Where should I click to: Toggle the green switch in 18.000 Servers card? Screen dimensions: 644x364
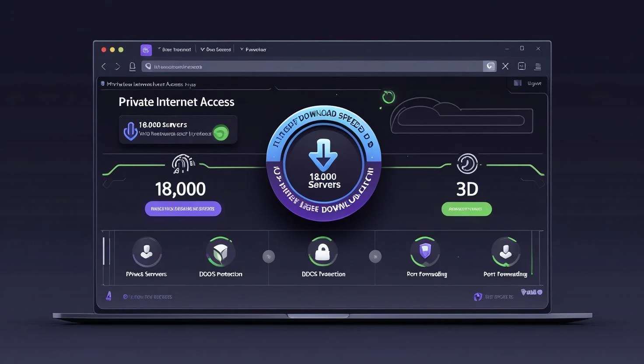220,133
